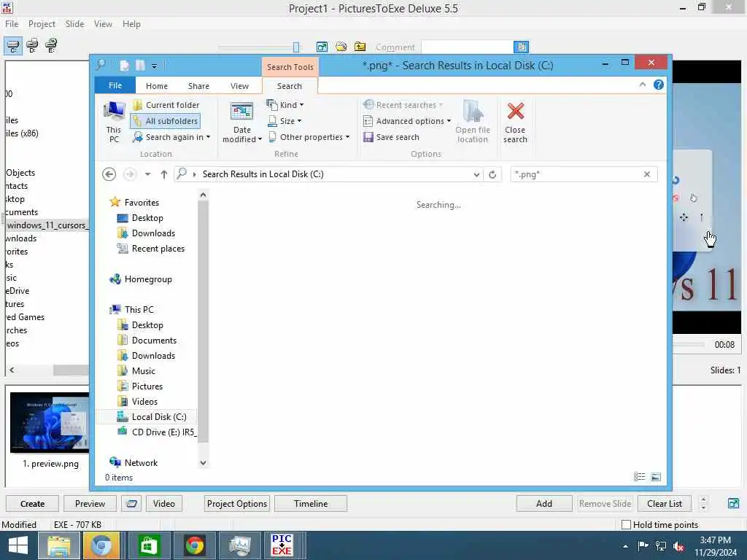The image size is (747, 560).
Task: Click the Date modified calendar icon
Action: (241, 112)
